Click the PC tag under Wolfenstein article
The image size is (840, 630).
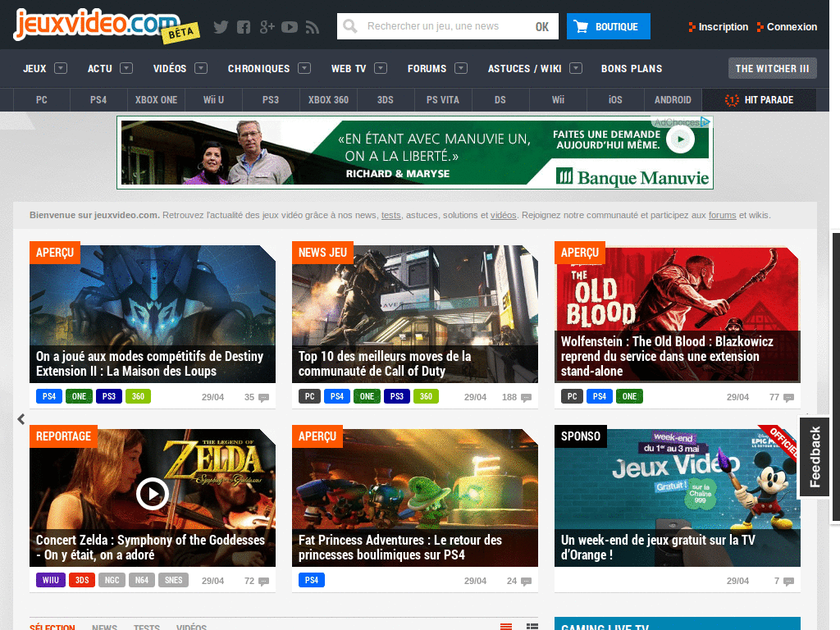click(572, 396)
